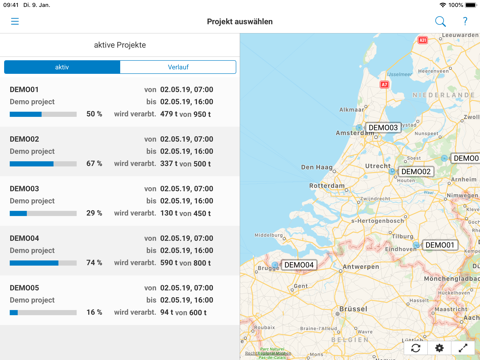Check the Wi-Fi status icon

(443, 5)
